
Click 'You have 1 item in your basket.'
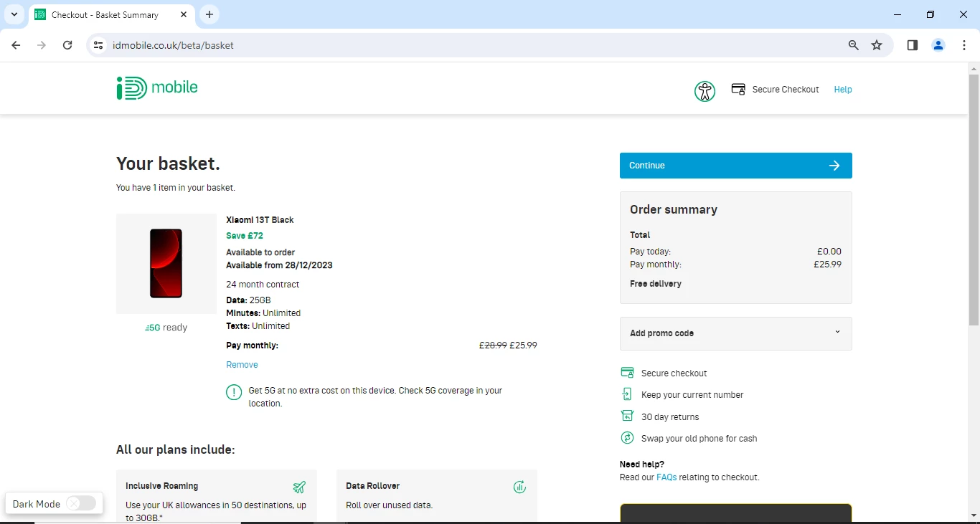point(176,188)
